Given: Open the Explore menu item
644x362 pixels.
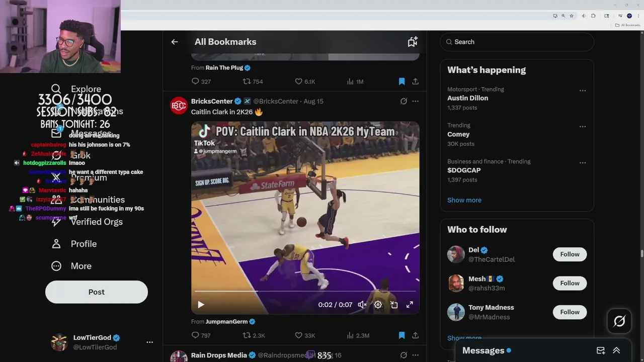Looking at the screenshot, I should click(x=76, y=89).
